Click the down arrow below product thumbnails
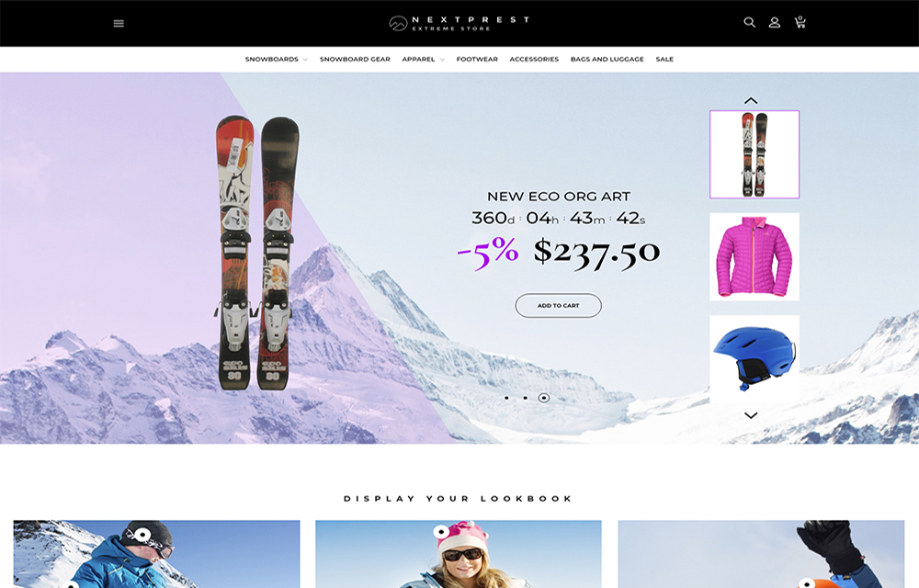This screenshot has width=919, height=588. (751, 415)
